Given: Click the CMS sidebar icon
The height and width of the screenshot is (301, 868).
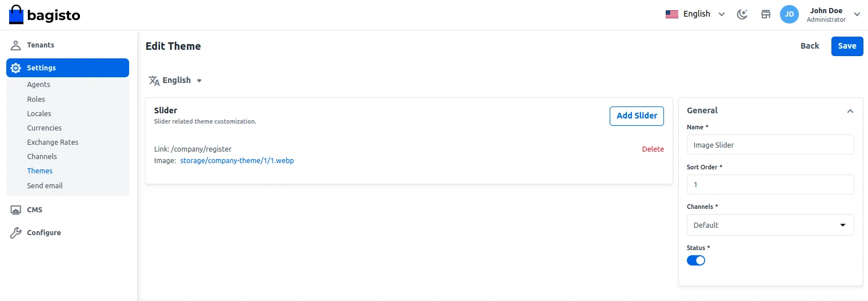Looking at the screenshot, I should 16,210.
